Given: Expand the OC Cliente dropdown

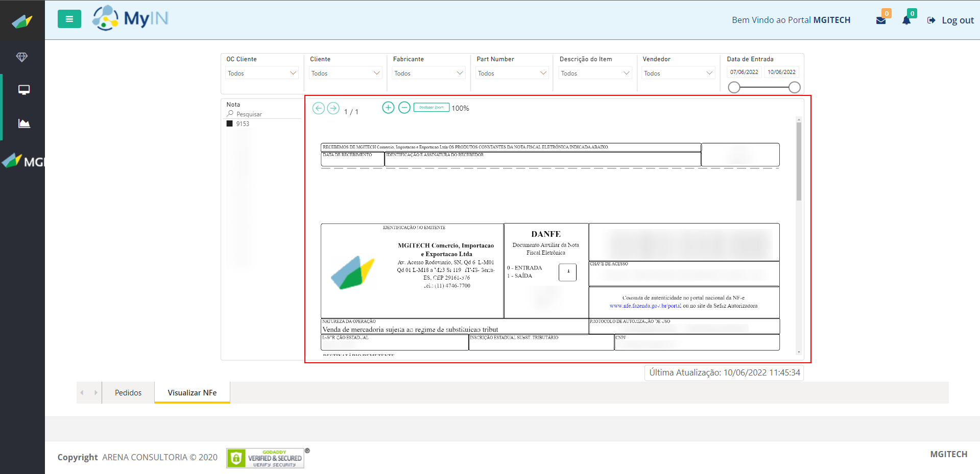Looking at the screenshot, I should point(262,73).
